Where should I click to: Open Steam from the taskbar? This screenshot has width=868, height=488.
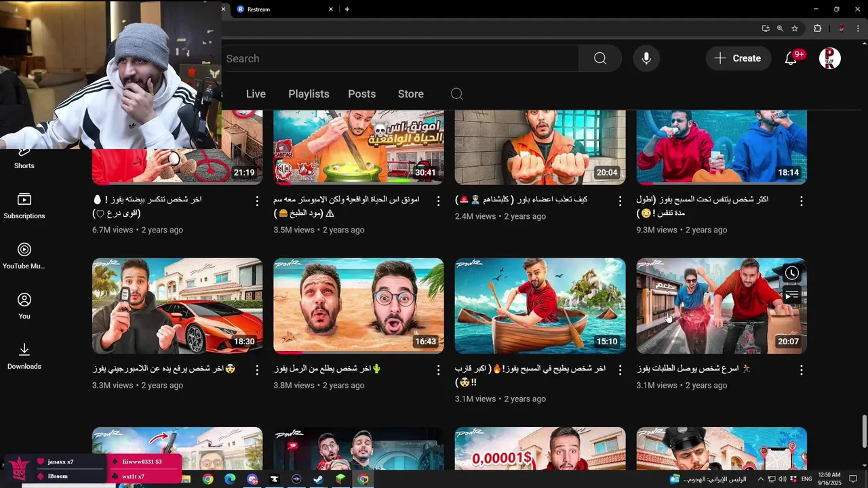(319, 479)
